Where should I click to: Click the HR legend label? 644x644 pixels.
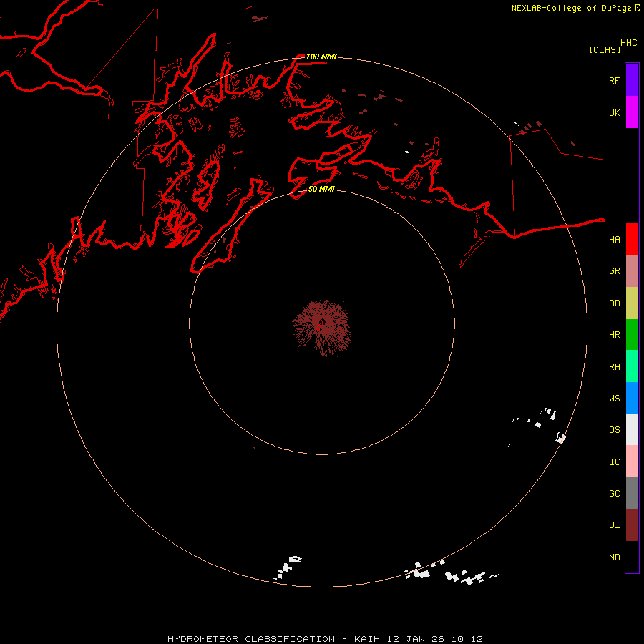point(614,334)
